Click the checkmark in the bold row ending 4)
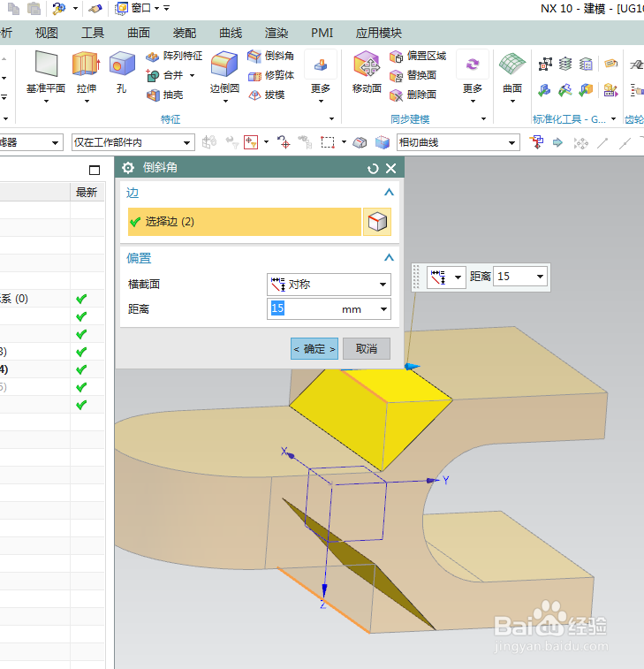644x669 pixels. pos(81,369)
